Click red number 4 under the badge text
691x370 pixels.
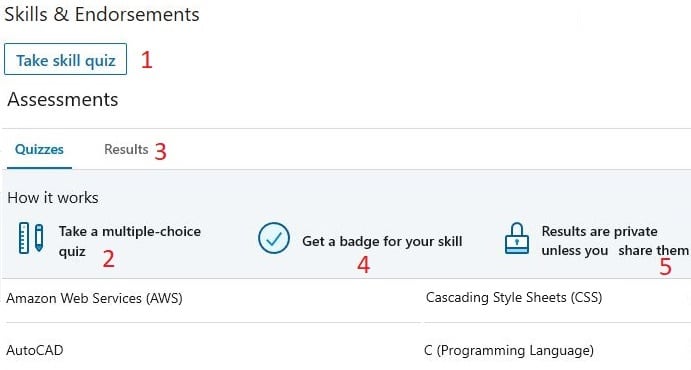363,265
